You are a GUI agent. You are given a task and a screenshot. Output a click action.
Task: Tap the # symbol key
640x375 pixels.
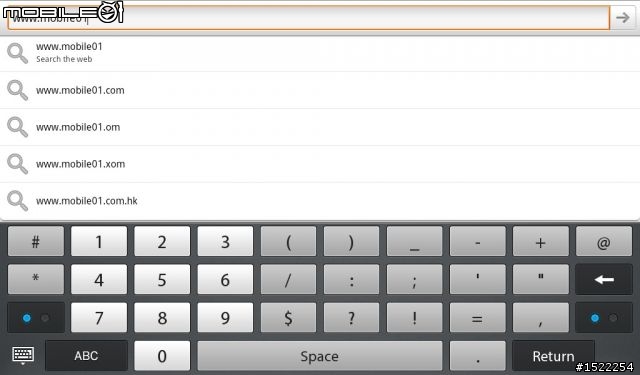(36, 242)
